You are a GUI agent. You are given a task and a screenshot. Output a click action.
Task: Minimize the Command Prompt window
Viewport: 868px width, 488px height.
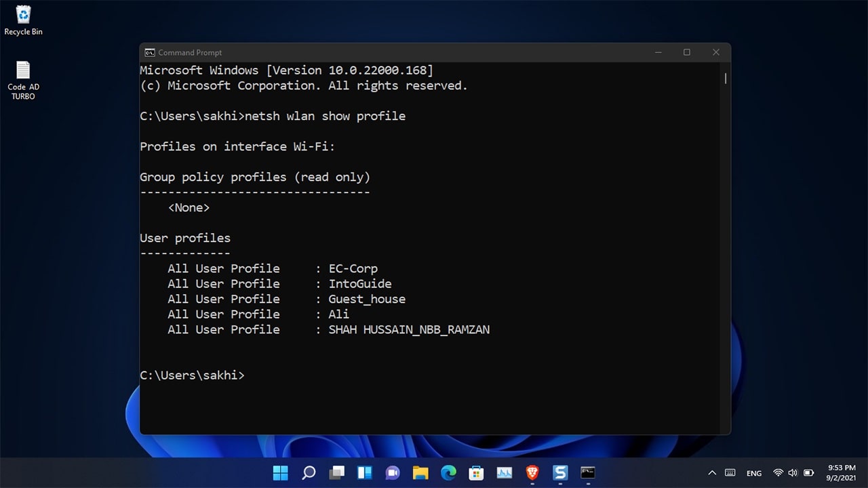(658, 52)
